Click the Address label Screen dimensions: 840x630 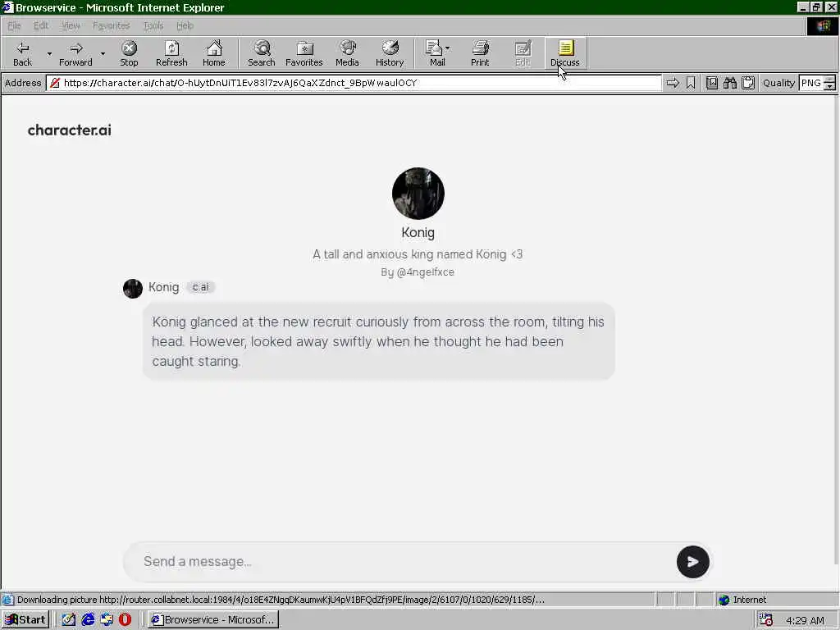(x=23, y=83)
